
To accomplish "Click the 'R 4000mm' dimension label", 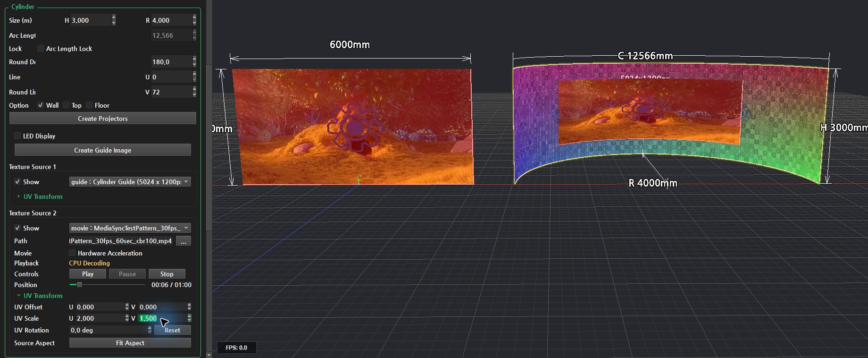I will [653, 183].
